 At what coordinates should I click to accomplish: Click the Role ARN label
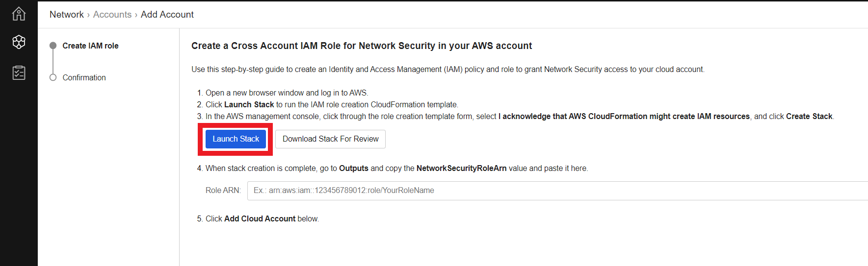point(223,191)
